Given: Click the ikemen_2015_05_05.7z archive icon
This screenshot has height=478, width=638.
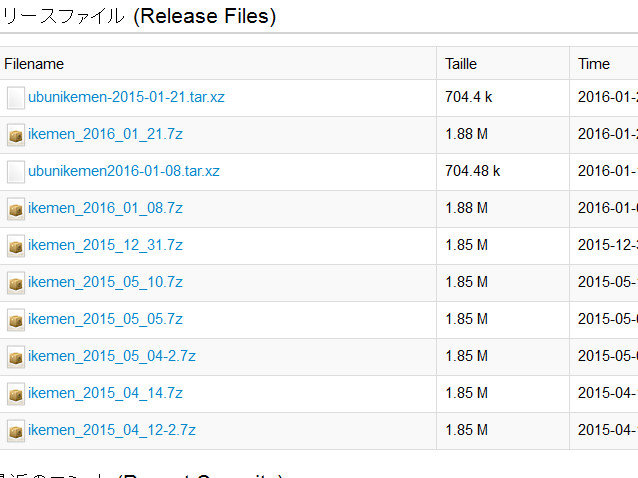Looking at the screenshot, I should pos(15,320).
